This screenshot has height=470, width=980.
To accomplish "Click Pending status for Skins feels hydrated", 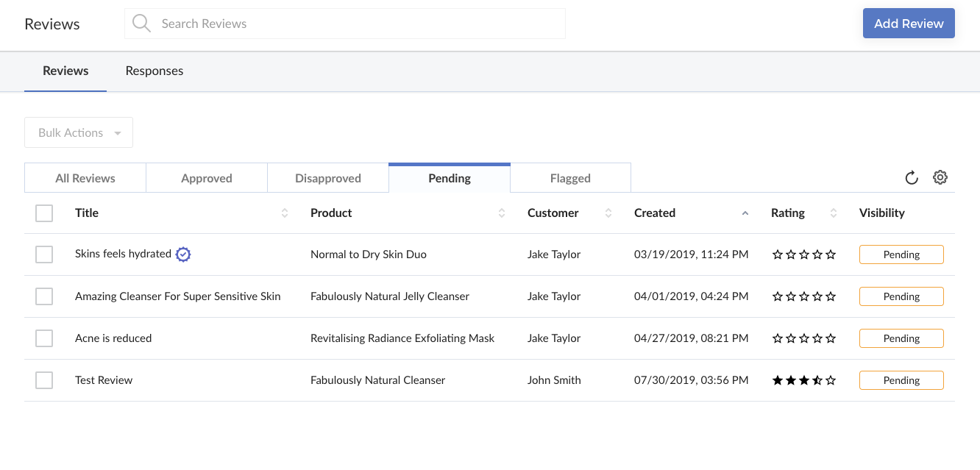I will pyautogui.click(x=901, y=254).
